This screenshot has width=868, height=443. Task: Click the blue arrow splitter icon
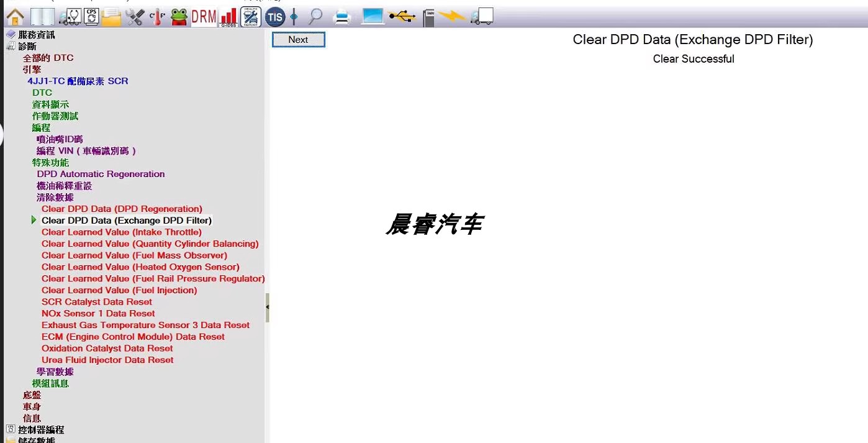pyautogui.click(x=294, y=17)
